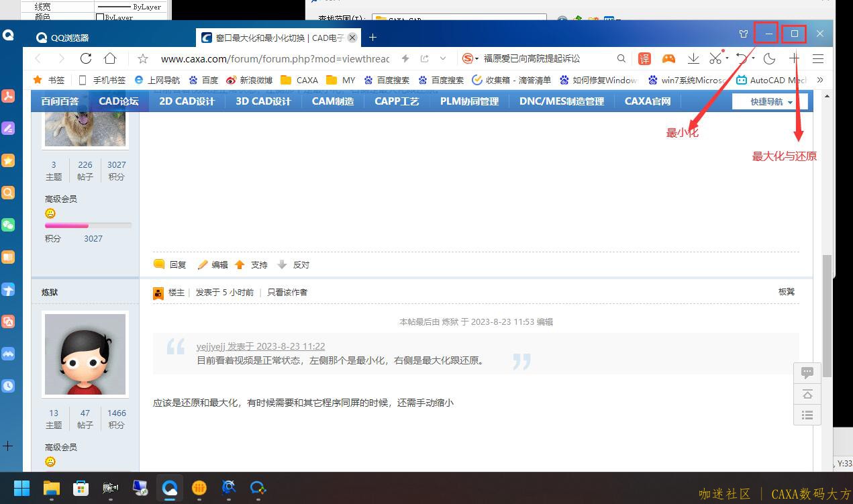This screenshot has width=853, height=504.
Task: Open File Explorer from the taskbar
Action: click(x=52, y=487)
